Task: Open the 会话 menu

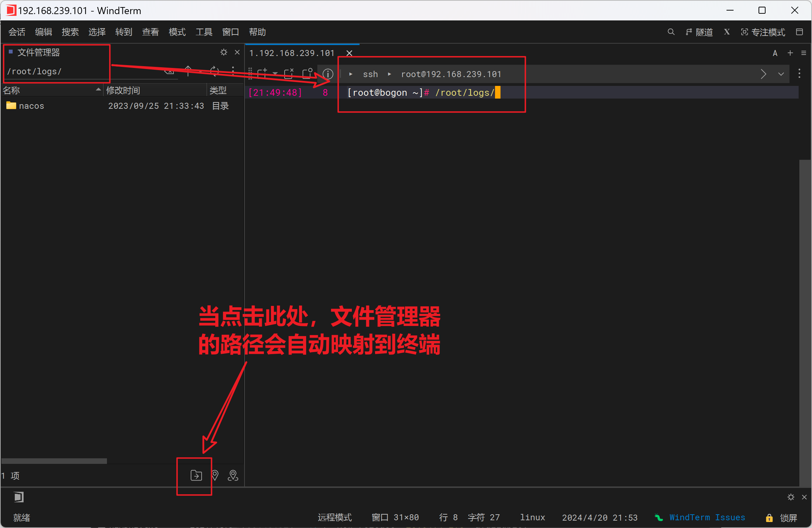Action: (17, 32)
